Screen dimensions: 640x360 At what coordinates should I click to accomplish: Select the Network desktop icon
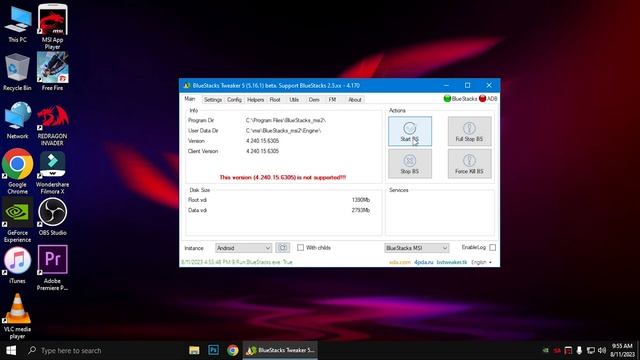[x=18, y=121]
